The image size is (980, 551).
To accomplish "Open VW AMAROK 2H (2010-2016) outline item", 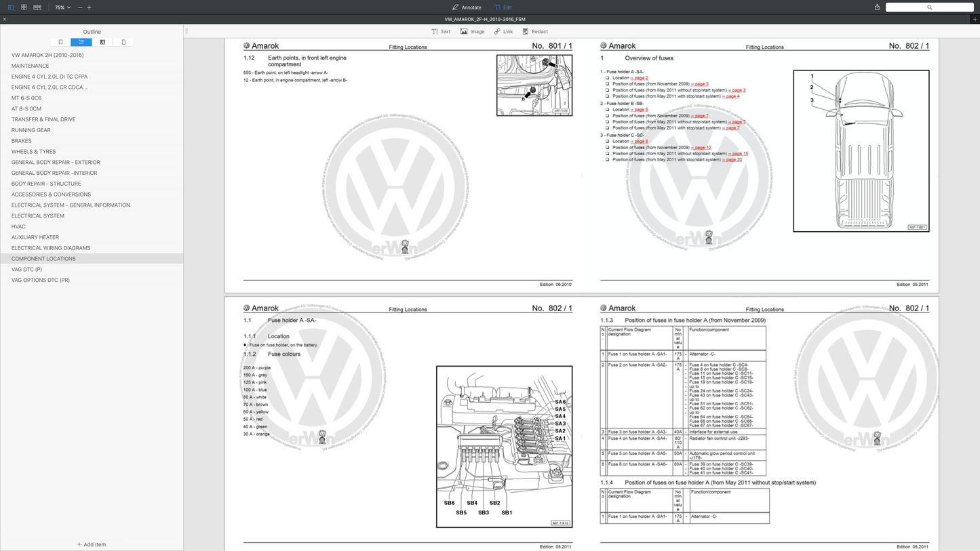I will [x=47, y=55].
